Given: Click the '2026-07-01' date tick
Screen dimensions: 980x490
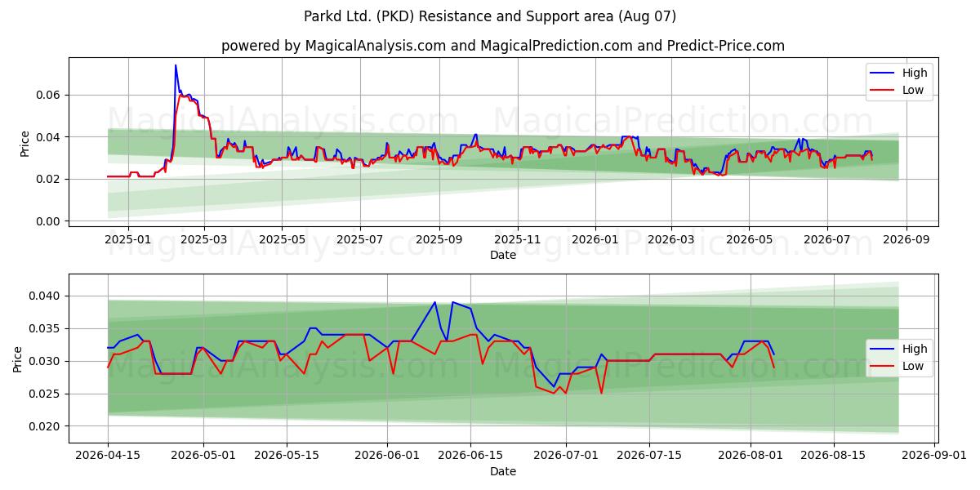Looking at the screenshot, I should tap(566, 457).
